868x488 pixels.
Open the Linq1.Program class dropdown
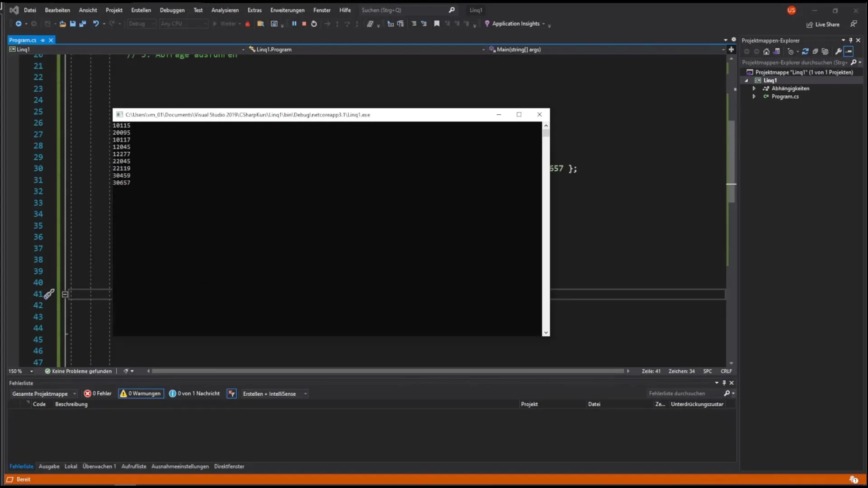click(367, 50)
